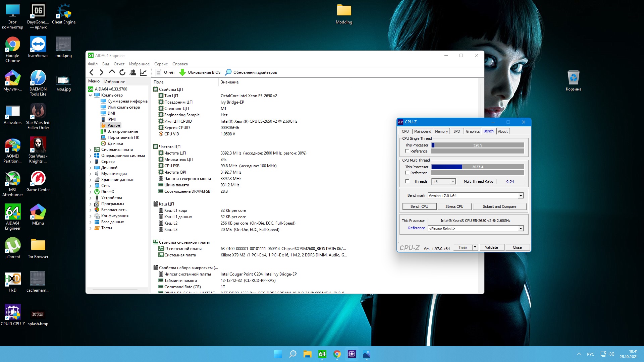This screenshot has height=362, width=644.
Task: Click CPU-Z icon in the taskbar
Action: [352, 354]
